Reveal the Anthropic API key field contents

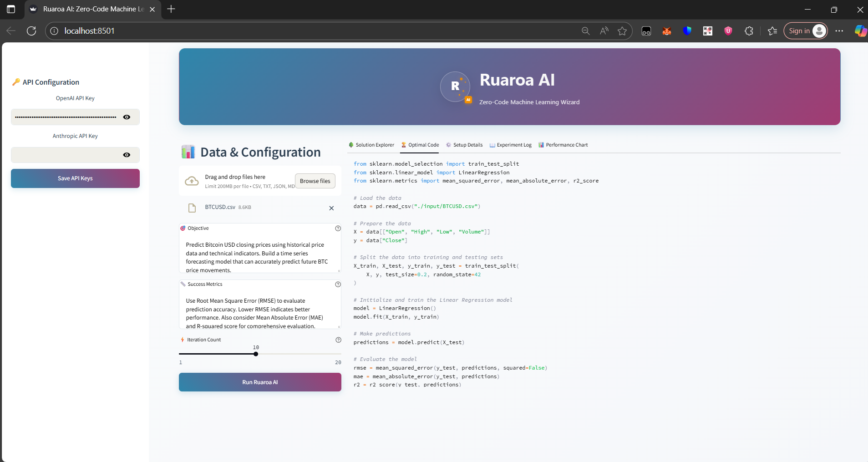[127, 155]
